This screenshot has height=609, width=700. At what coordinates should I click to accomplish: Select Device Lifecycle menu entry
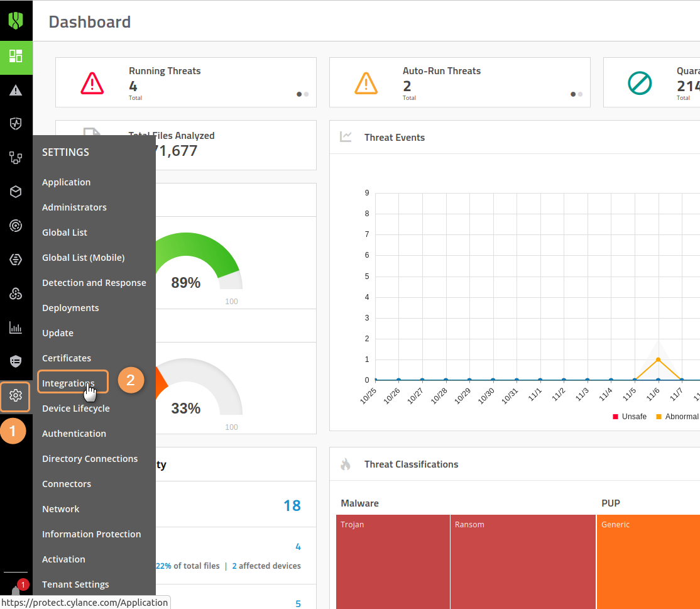tap(75, 409)
